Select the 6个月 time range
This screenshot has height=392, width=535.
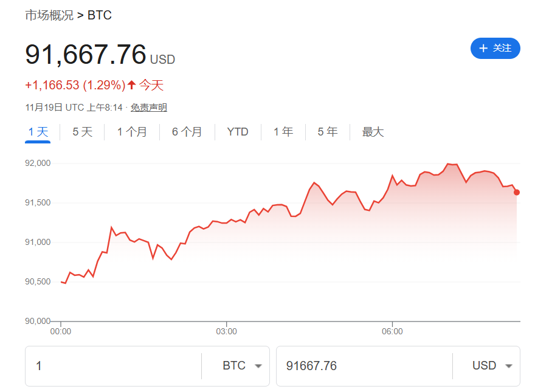coord(187,131)
